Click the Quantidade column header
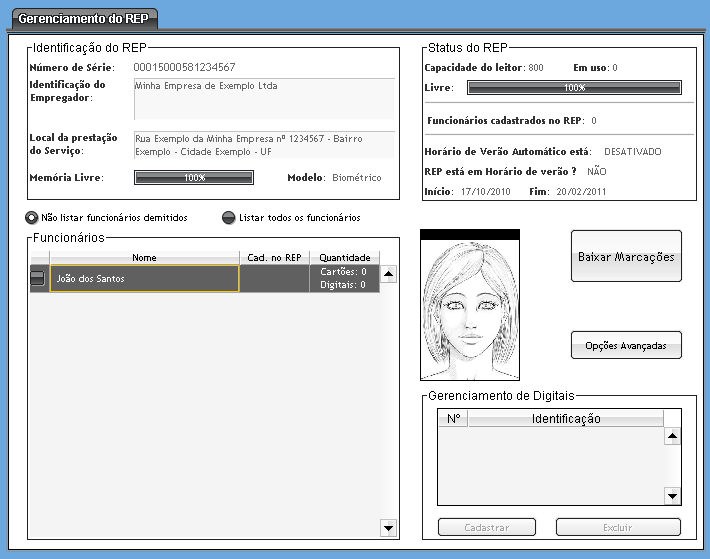 (344, 258)
